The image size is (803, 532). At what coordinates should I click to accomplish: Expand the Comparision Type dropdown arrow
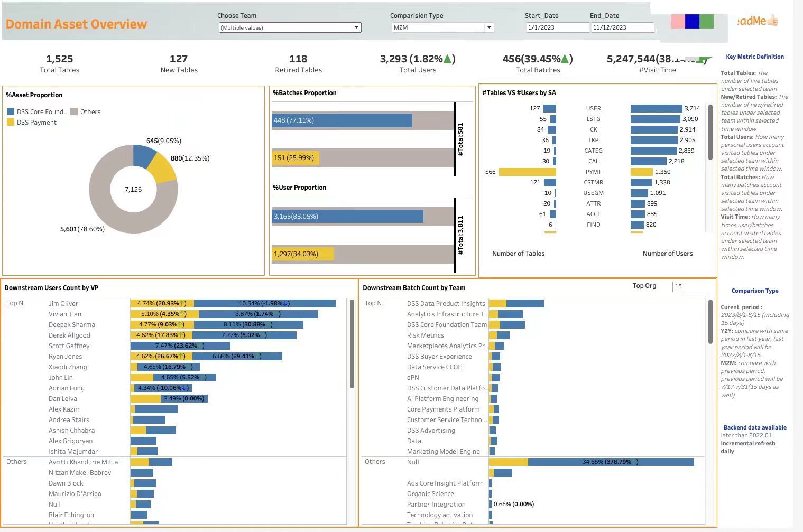pos(489,27)
